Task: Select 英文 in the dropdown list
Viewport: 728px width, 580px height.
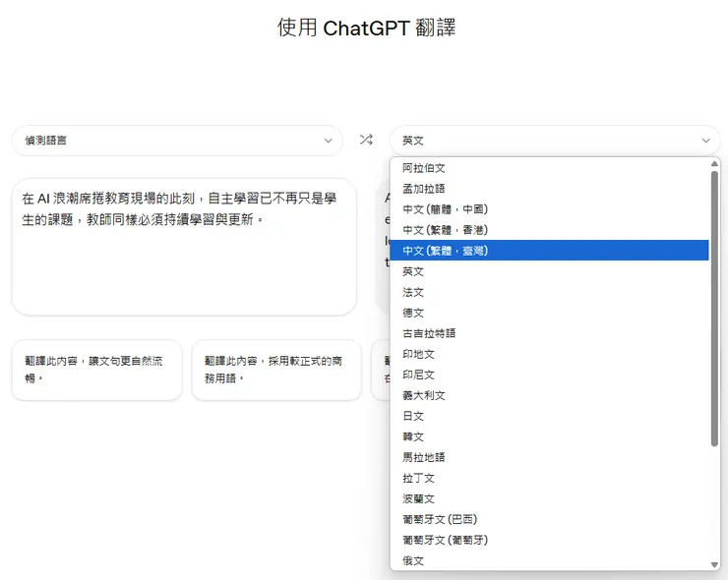Action: click(550, 271)
